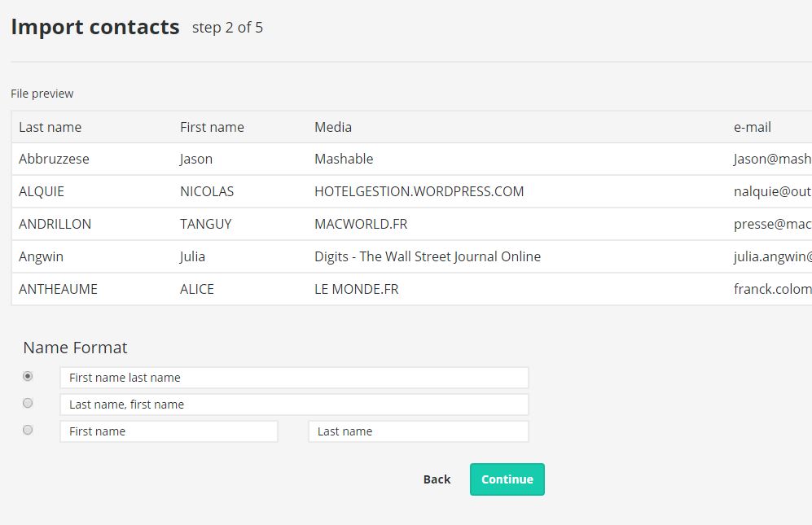The height and width of the screenshot is (525, 812).
Task: Click the 'julia.angwin' e-mail cell
Action: point(772,257)
